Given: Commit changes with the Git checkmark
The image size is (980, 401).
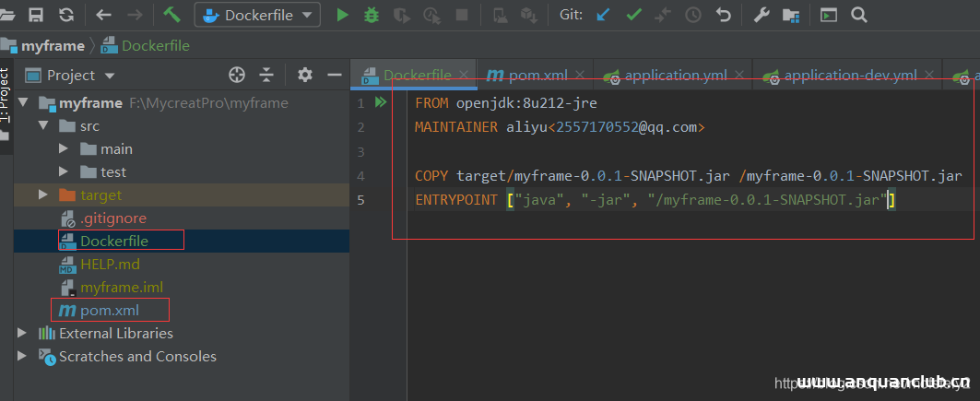Looking at the screenshot, I should coord(633,15).
